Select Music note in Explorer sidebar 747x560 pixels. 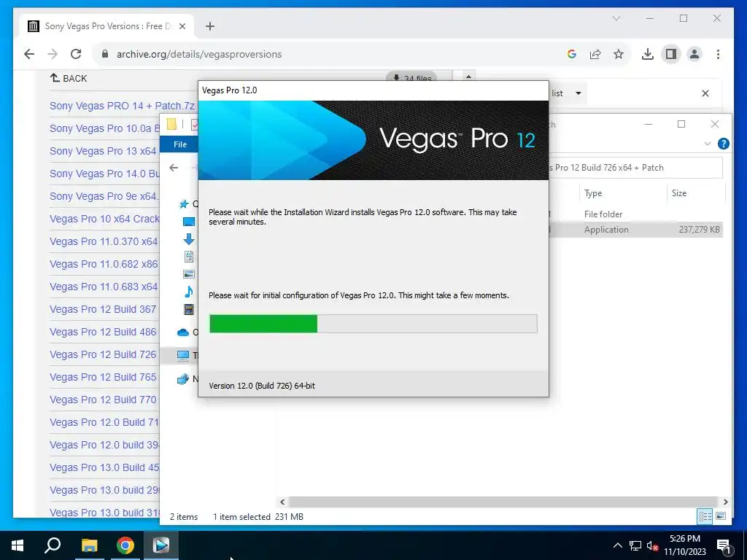pyautogui.click(x=189, y=292)
